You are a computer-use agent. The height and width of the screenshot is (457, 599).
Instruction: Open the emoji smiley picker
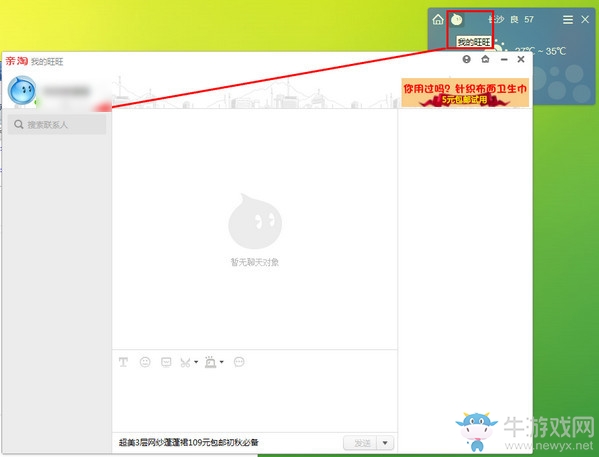click(x=145, y=362)
